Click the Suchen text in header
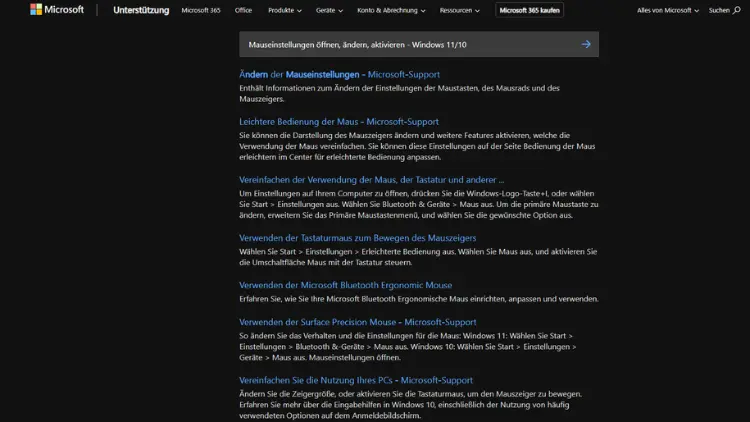 [x=719, y=10]
